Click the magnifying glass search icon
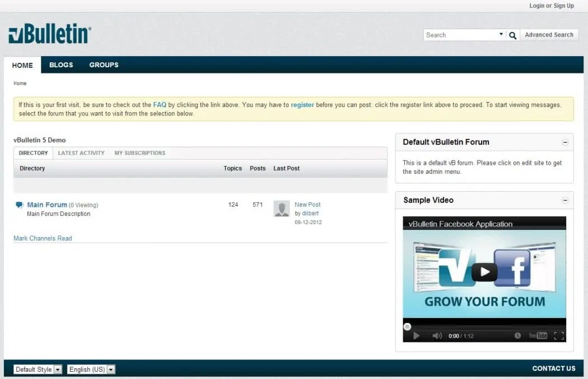 [x=512, y=35]
